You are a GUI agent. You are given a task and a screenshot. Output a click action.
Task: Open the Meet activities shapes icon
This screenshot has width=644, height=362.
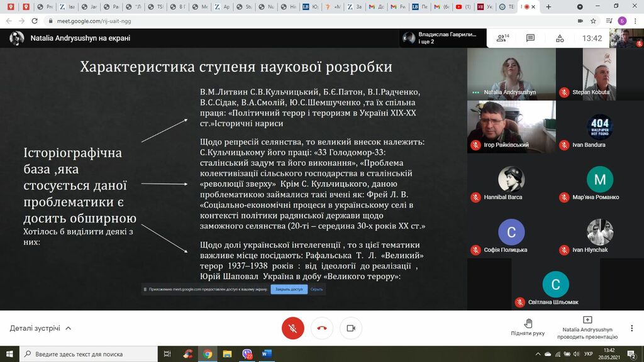pyautogui.click(x=560, y=38)
